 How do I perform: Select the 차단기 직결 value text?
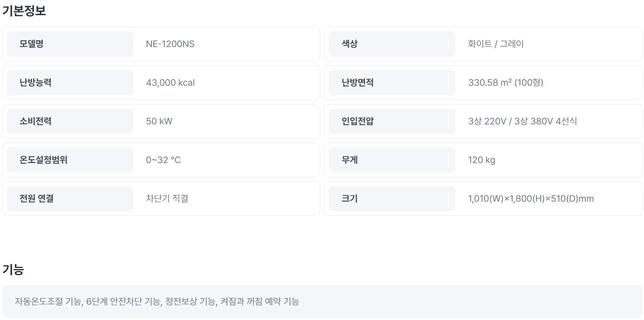click(x=167, y=199)
